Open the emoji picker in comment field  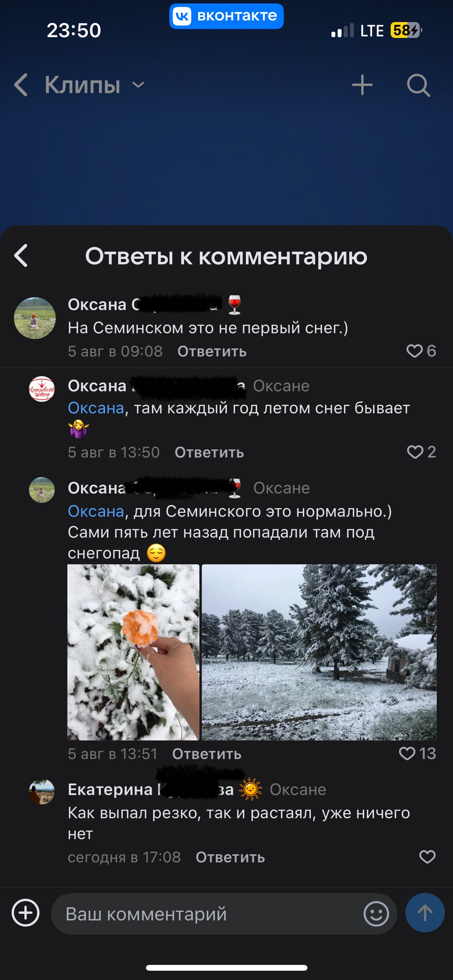tap(376, 913)
